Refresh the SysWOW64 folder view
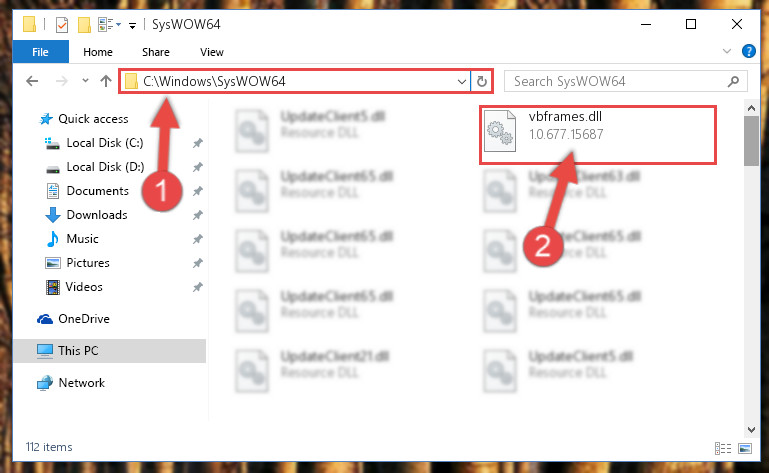This screenshot has width=769, height=473. coord(482,81)
